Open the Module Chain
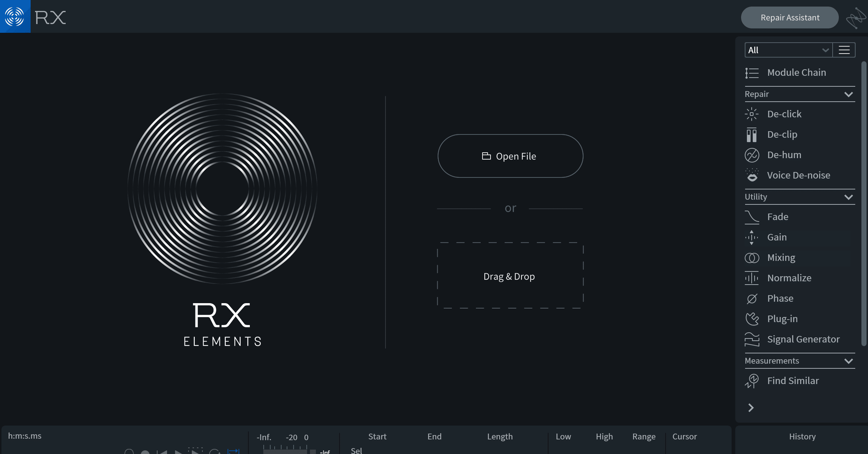The image size is (868, 454). click(x=796, y=73)
